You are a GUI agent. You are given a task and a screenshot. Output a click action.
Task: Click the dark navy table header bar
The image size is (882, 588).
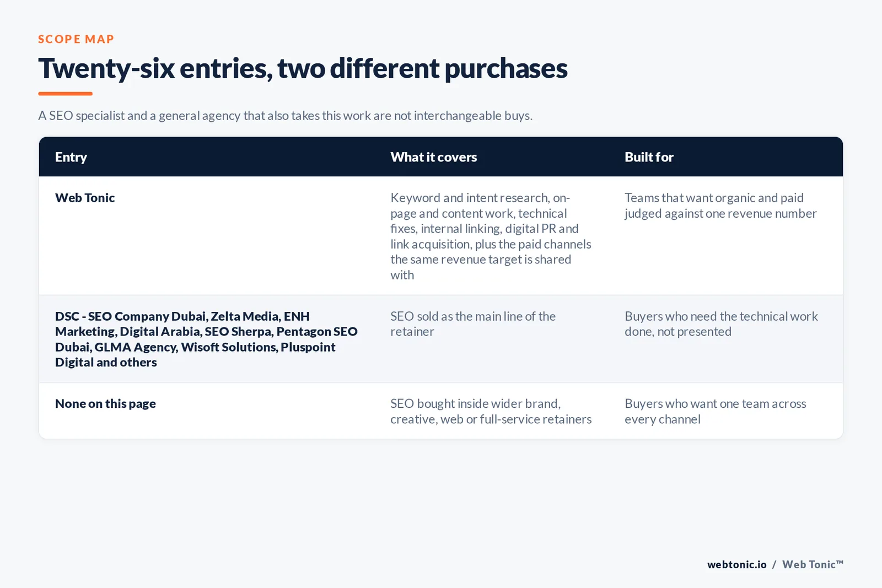pos(441,157)
